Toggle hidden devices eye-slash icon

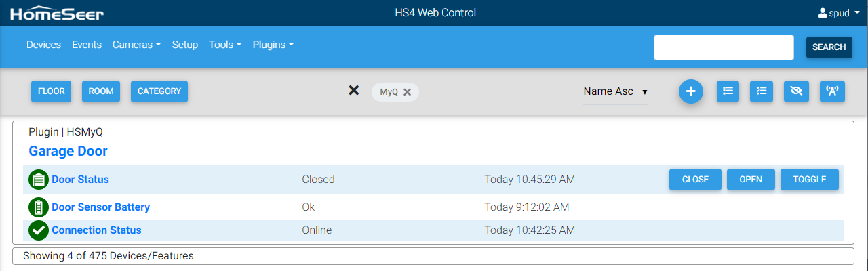tap(796, 91)
